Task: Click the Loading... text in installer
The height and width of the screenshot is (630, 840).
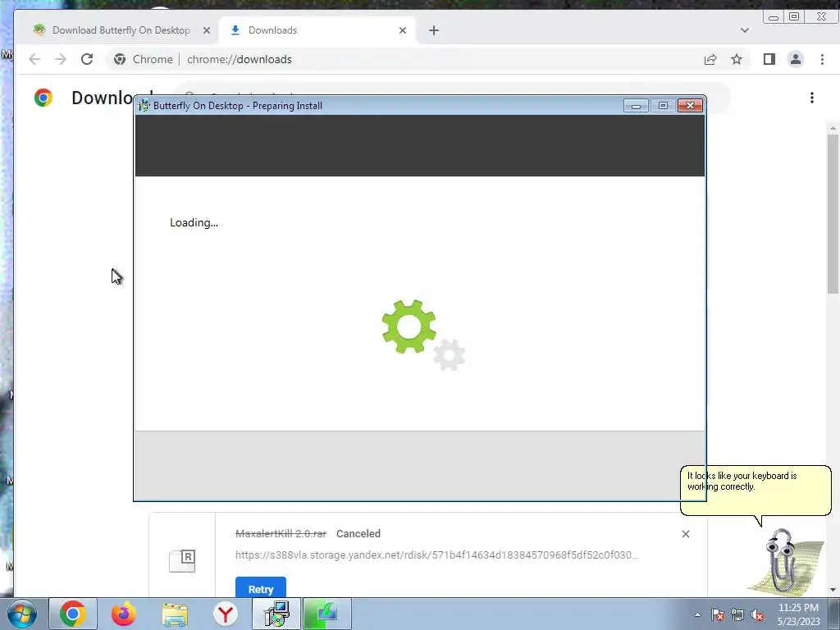Action: [194, 222]
